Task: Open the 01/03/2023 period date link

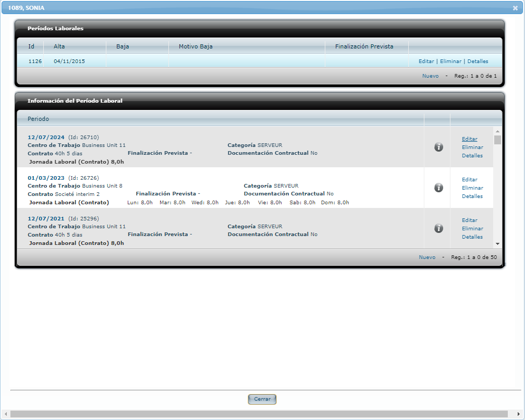Action: point(46,178)
